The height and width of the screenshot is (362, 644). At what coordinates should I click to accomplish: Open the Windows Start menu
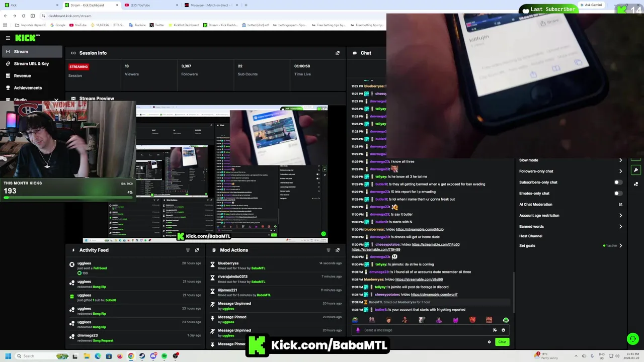point(8,356)
